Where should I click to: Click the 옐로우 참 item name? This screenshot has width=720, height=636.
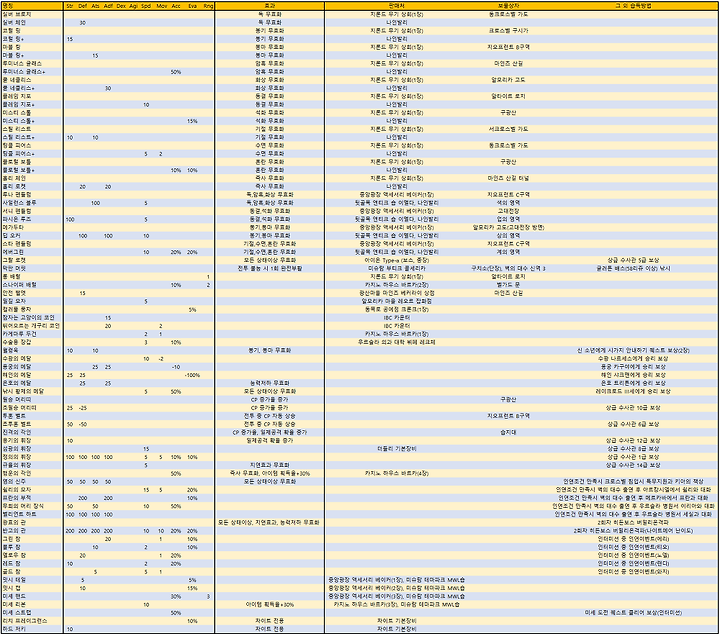click(x=14, y=555)
